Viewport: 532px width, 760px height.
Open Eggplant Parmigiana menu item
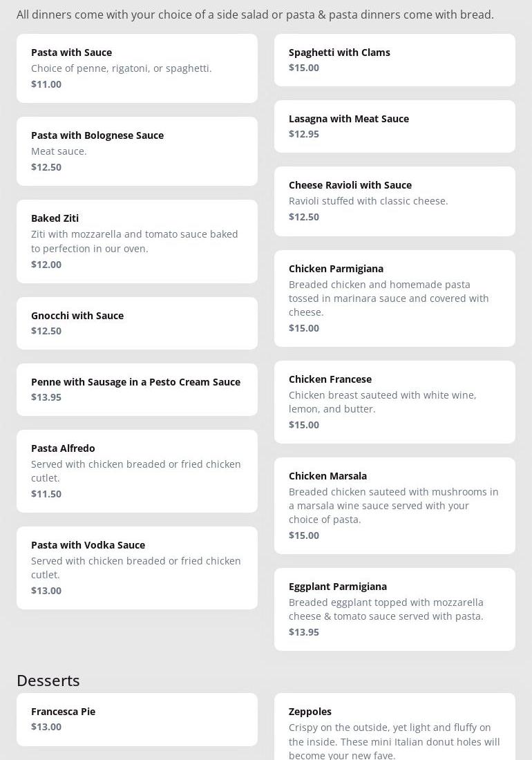pos(395,609)
